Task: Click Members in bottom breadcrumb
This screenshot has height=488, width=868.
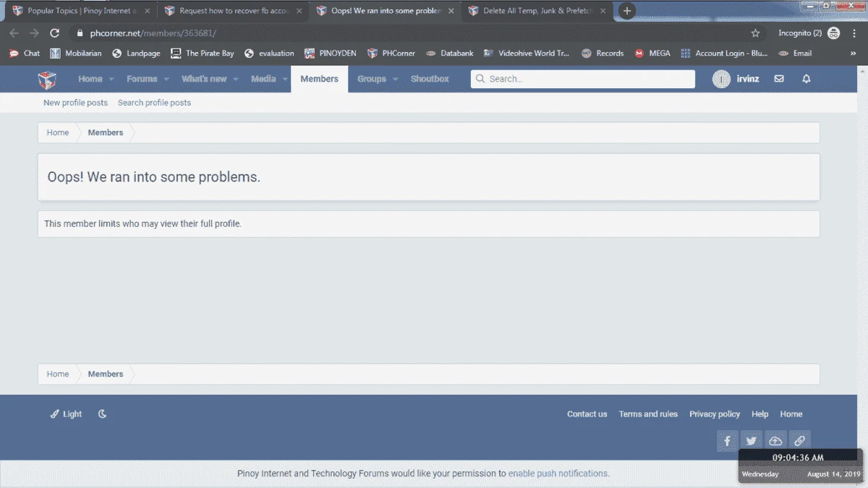Action: click(x=106, y=374)
